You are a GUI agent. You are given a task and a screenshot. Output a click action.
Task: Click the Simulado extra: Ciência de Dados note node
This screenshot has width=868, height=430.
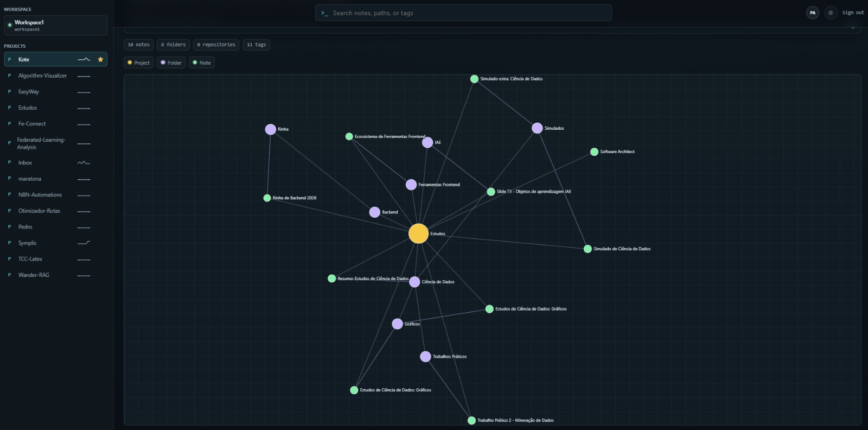coord(474,79)
